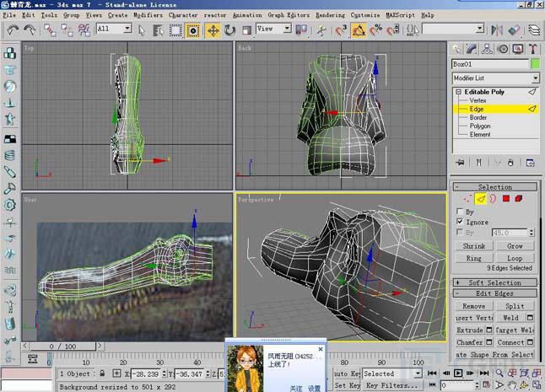
Task: Toggle the Percent Snap icon
Action: coord(375,30)
